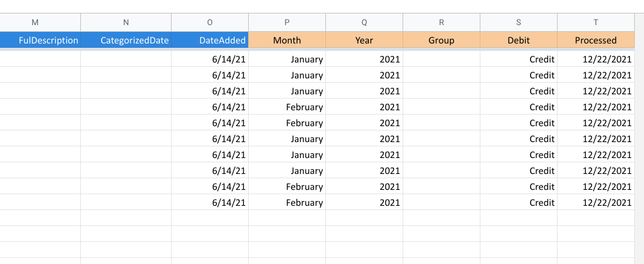The width and height of the screenshot is (644, 264).
Task: Click January in the first data row
Action: pos(287,59)
